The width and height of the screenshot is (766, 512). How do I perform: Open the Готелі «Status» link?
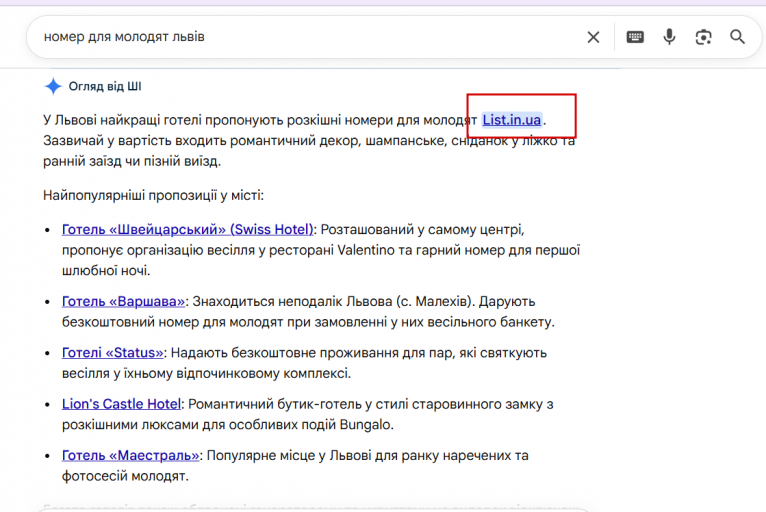(x=112, y=353)
